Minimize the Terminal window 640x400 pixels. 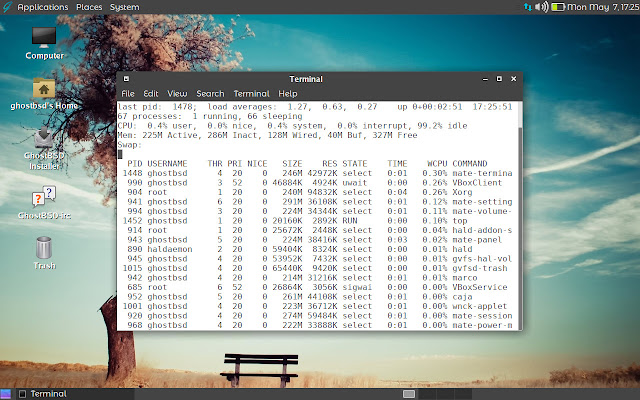tap(485, 79)
